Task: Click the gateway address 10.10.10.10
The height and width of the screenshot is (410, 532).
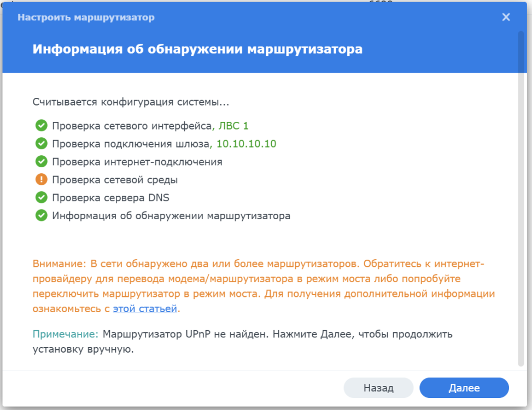Action: click(246, 144)
